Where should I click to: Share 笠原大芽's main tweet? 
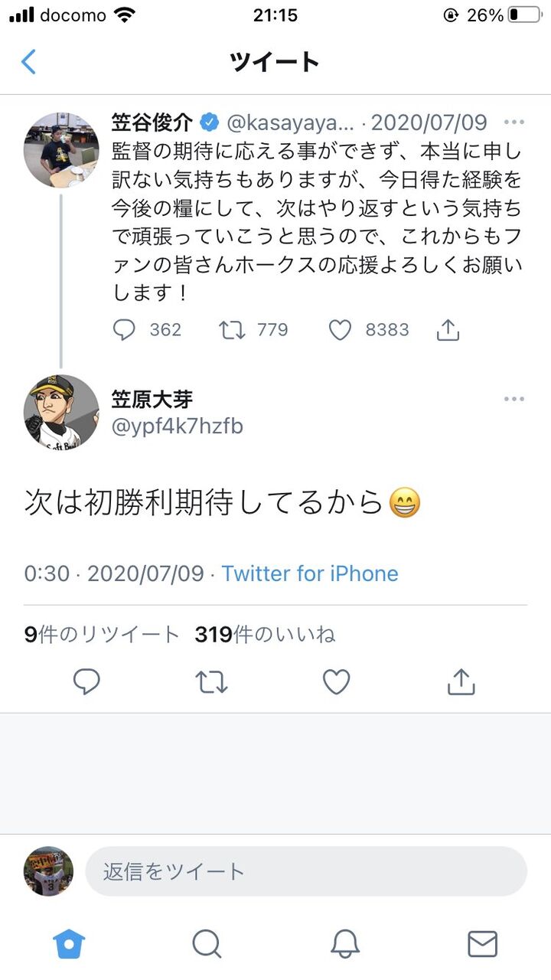tap(461, 681)
